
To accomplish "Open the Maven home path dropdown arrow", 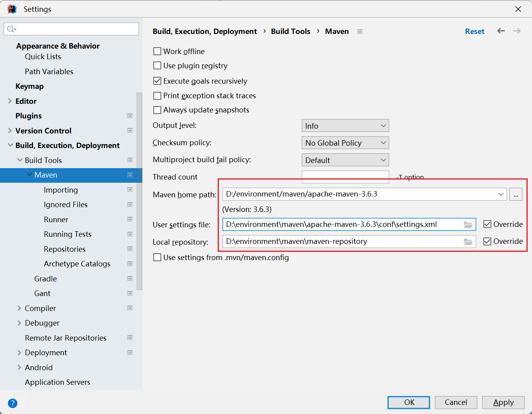I will [x=501, y=194].
